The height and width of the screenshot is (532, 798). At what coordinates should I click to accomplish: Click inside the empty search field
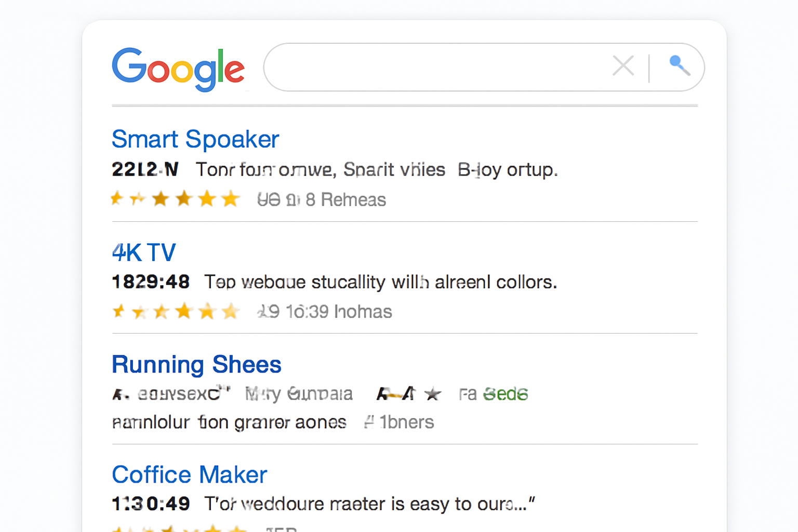pos(436,67)
